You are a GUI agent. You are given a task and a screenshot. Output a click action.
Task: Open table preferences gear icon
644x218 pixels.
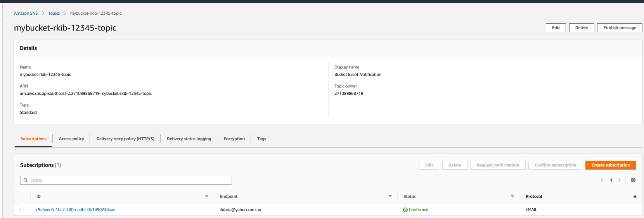[633, 180]
